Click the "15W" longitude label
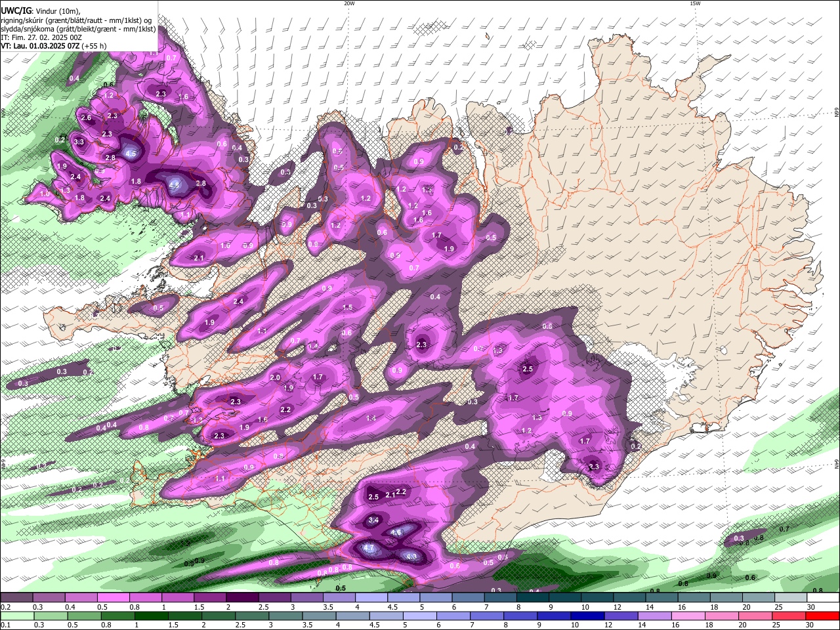This screenshot has width=840, height=630. click(695, 3)
